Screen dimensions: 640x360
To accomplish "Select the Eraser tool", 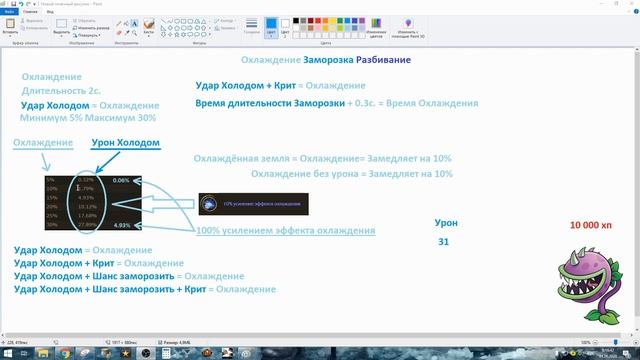I will [x=119, y=33].
